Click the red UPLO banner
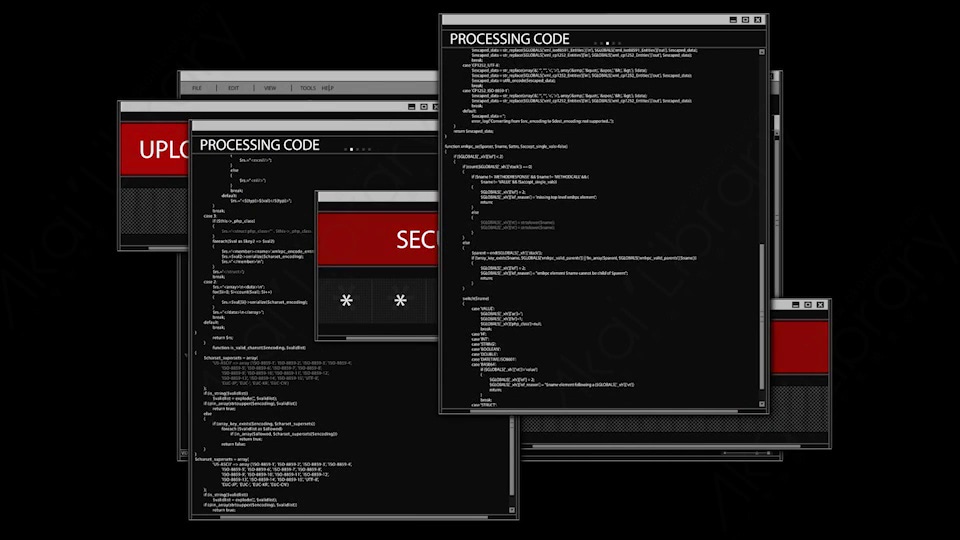The width and height of the screenshot is (960, 540). click(x=154, y=149)
